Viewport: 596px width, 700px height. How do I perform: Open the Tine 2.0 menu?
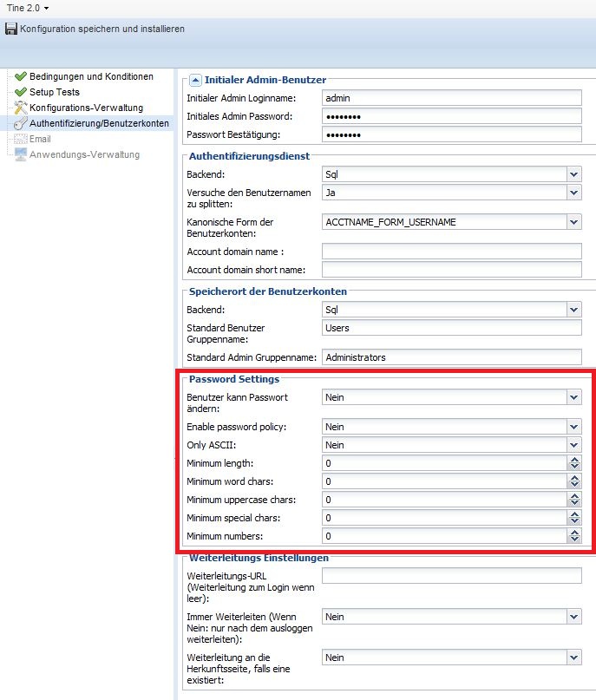(27, 8)
